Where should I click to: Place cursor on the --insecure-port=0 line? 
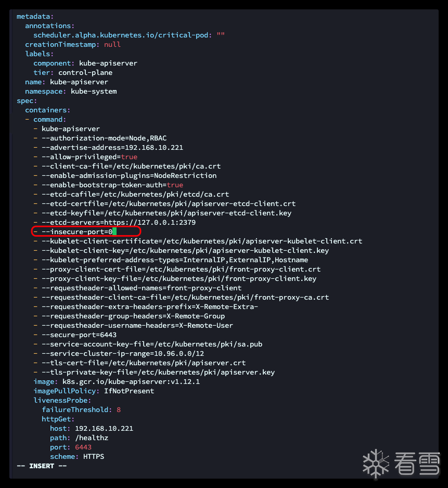click(x=77, y=232)
